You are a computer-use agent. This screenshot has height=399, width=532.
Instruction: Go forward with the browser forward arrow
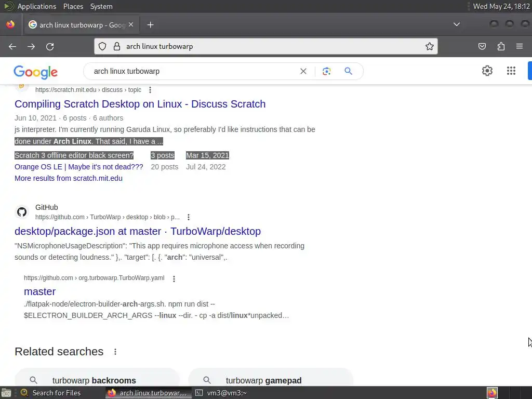click(x=31, y=46)
